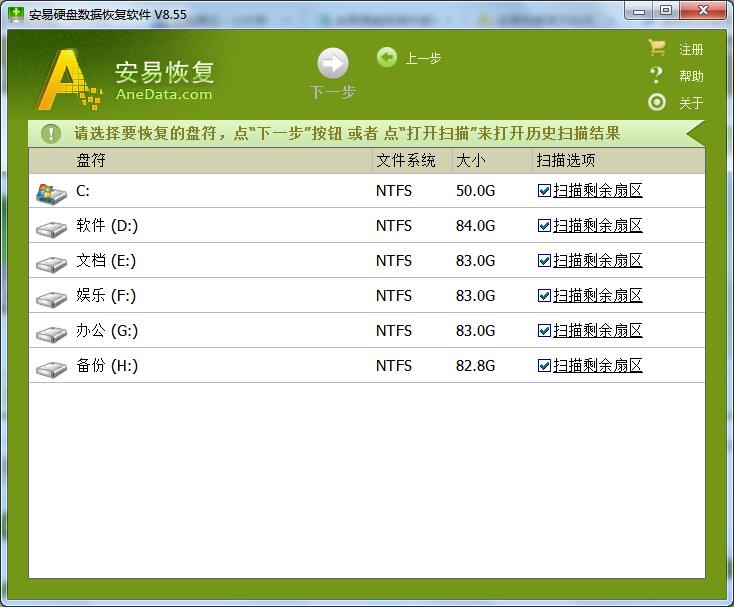Screen dimensions: 734x607
Task: Uncheck scan remaining sectors for C: drive
Action: click(x=544, y=191)
